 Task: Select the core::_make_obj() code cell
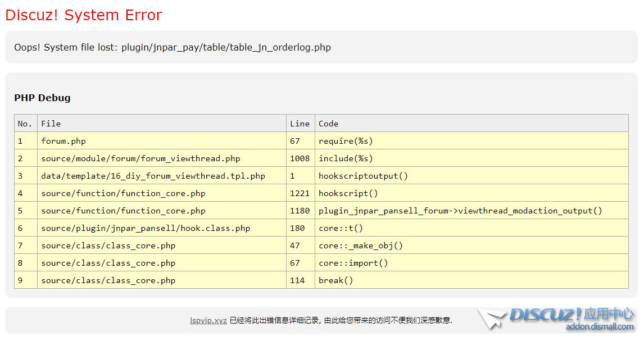coord(361,245)
